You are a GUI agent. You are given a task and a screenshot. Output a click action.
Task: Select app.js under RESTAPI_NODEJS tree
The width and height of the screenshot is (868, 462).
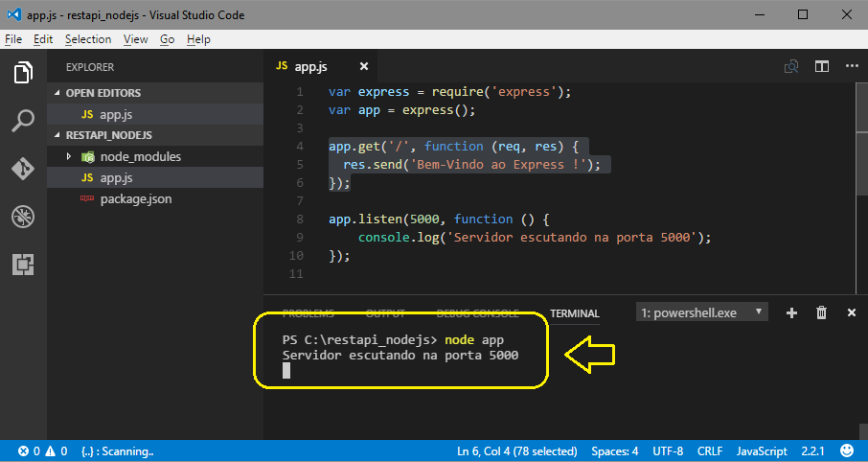click(155, 178)
